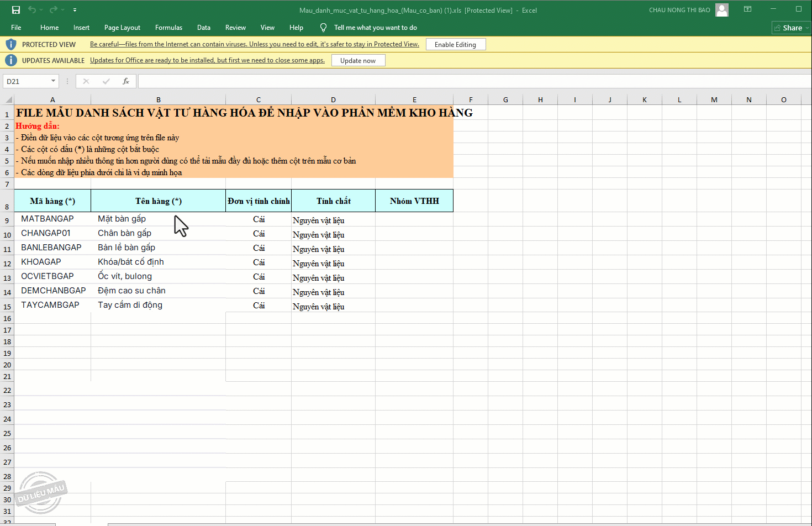The height and width of the screenshot is (526, 812).
Task: Open the user account profile picture
Action: tap(721, 10)
